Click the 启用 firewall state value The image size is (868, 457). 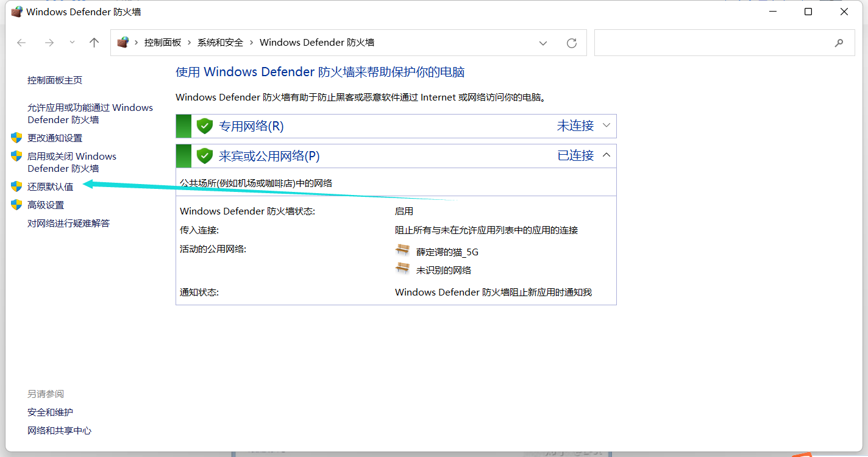404,211
